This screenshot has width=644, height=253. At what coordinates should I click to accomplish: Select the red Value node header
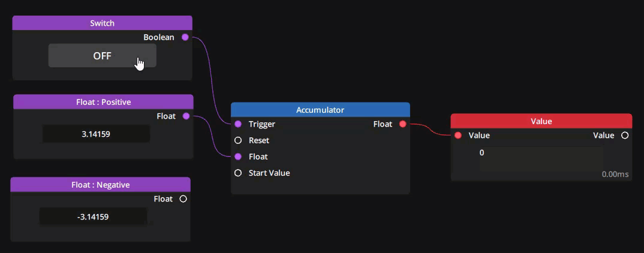tap(541, 121)
